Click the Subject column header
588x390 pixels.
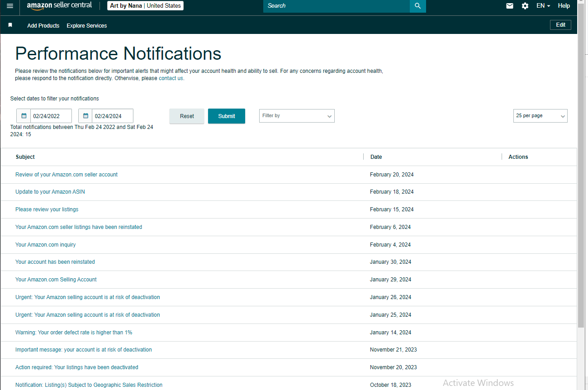(25, 157)
